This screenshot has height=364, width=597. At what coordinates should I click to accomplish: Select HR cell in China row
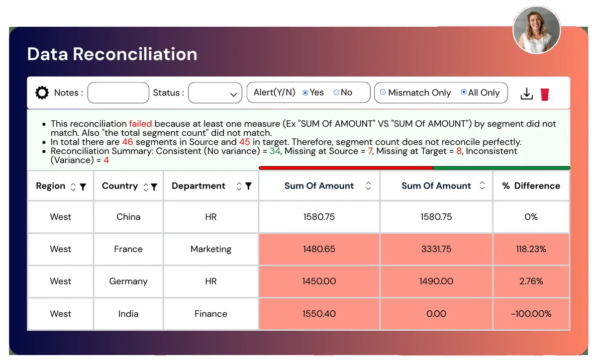pyautogui.click(x=211, y=217)
